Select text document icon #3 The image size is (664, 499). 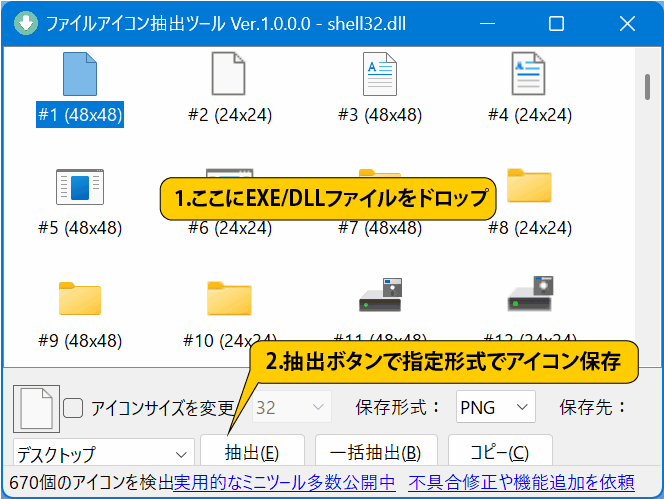(380, 74)
